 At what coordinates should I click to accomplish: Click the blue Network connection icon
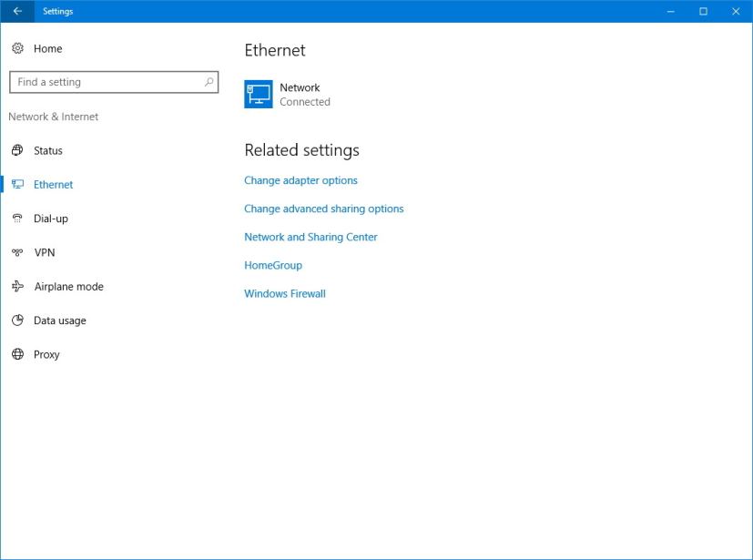tap(259, 94)
